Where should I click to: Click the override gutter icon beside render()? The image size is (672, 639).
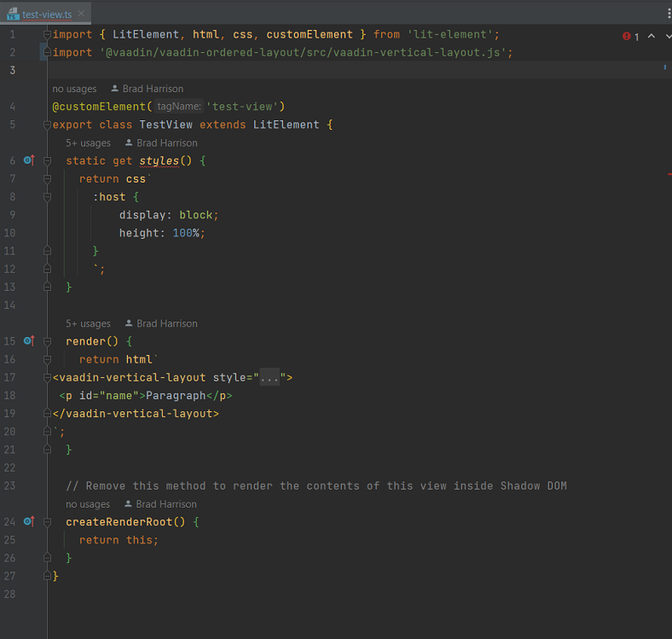click(x=28, y=341)
